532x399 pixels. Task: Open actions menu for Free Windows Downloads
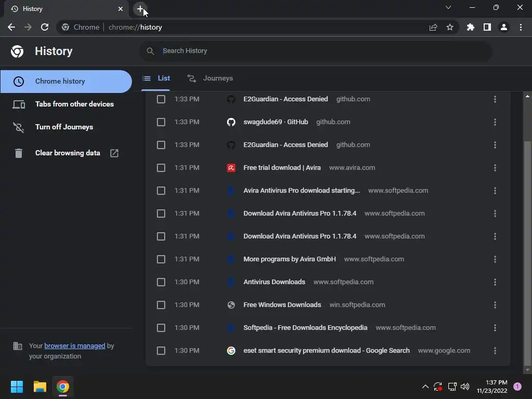(x=495, y=305)
